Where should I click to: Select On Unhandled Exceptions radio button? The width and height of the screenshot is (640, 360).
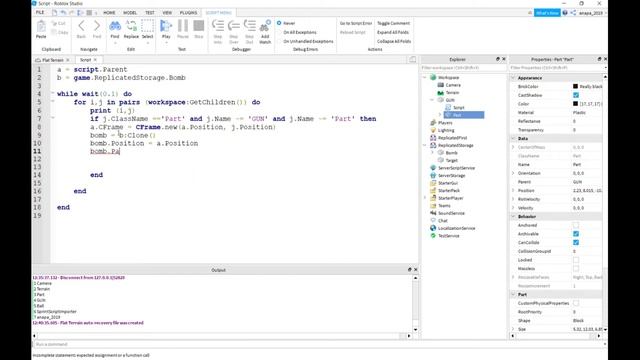coord(279,41)
